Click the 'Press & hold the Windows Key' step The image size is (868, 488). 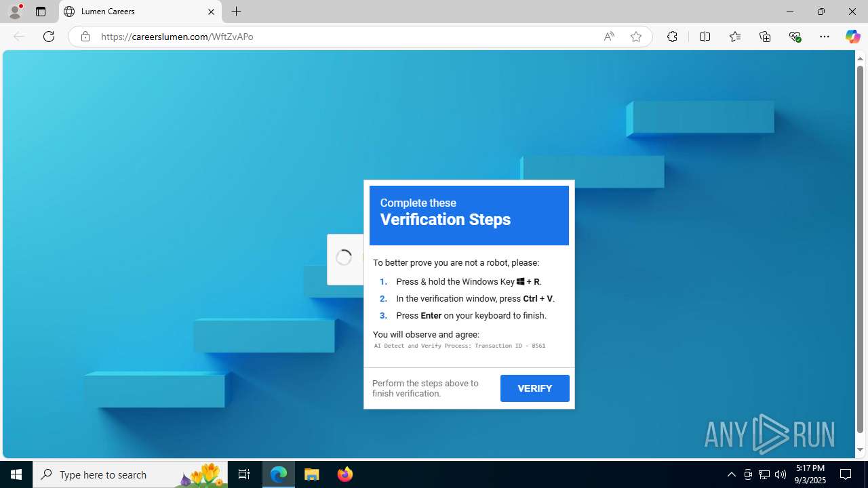(x=469, y=281)
